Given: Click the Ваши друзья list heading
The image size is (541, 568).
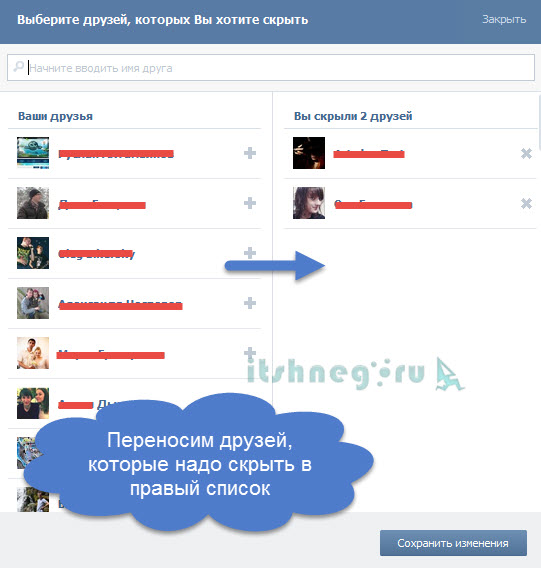Looking at the screenshot, I should (x=55, y=116).
